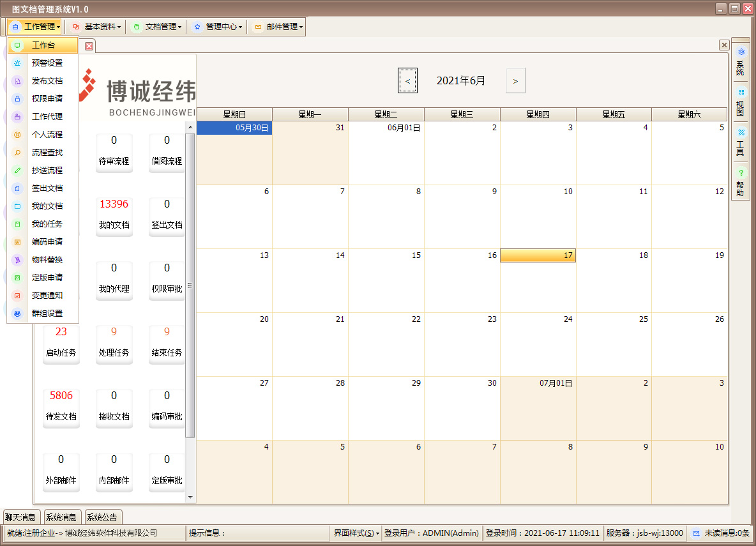Click the next month arrow button

(515, 80)
